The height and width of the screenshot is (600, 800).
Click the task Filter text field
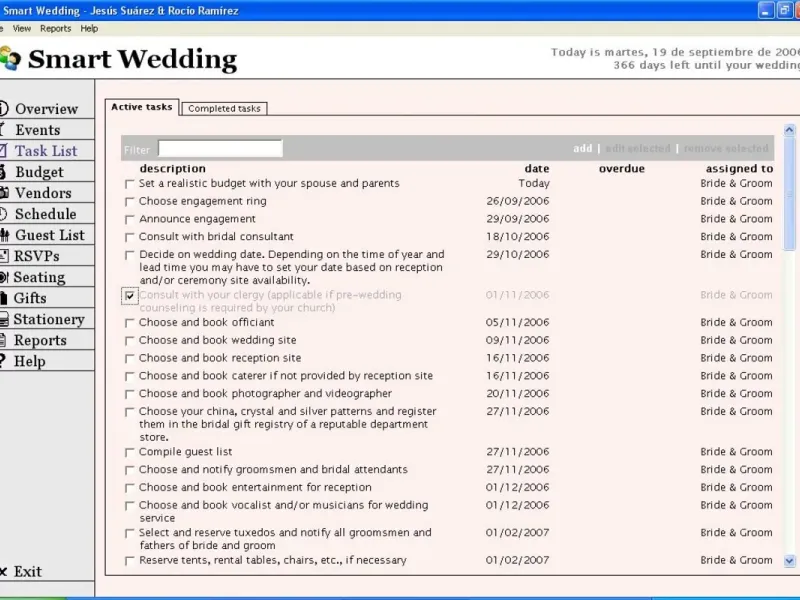tap(220, 148)
